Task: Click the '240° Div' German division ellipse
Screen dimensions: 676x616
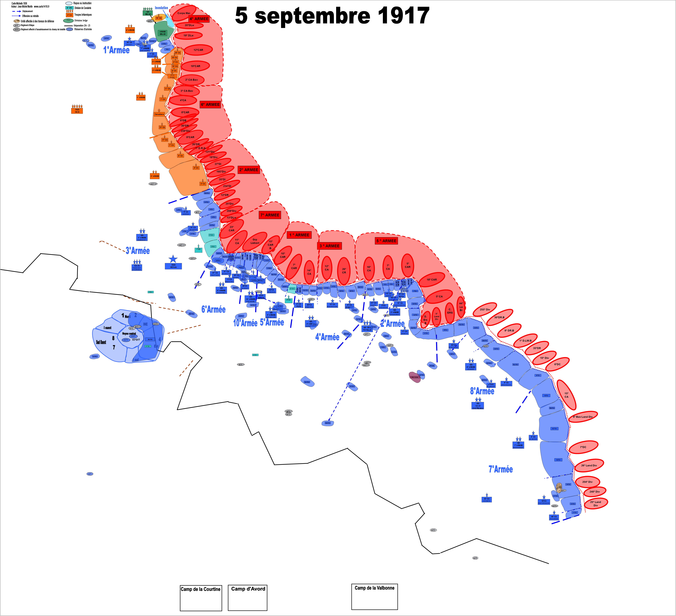Action: tap(595, 492)
